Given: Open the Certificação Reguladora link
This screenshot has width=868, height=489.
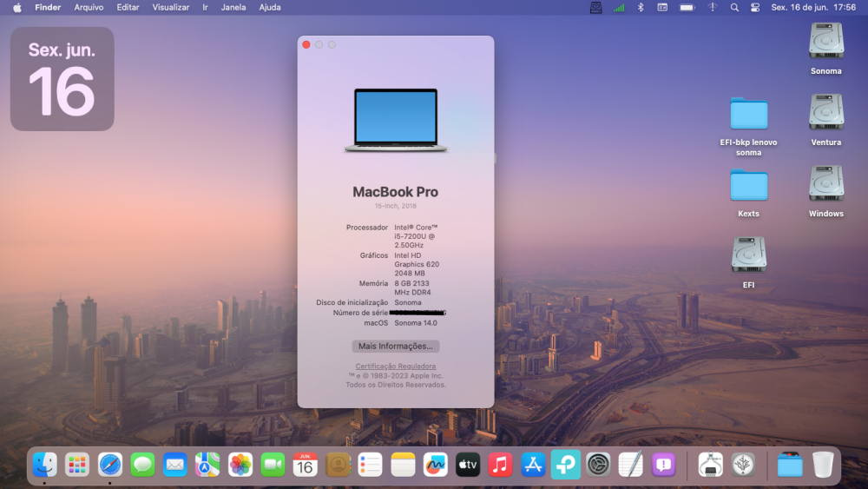Looking at the screenshot, I should (x=396, y=366).
